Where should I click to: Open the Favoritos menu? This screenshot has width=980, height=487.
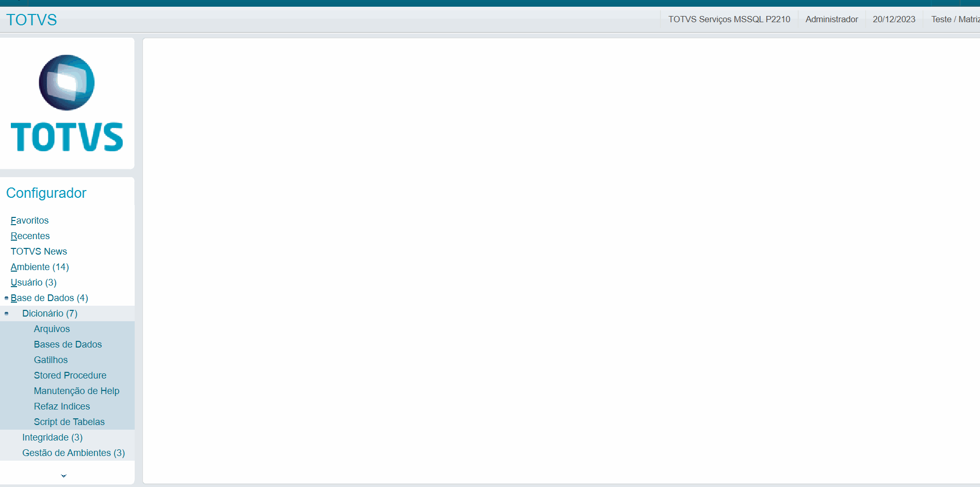coord(29,221)
